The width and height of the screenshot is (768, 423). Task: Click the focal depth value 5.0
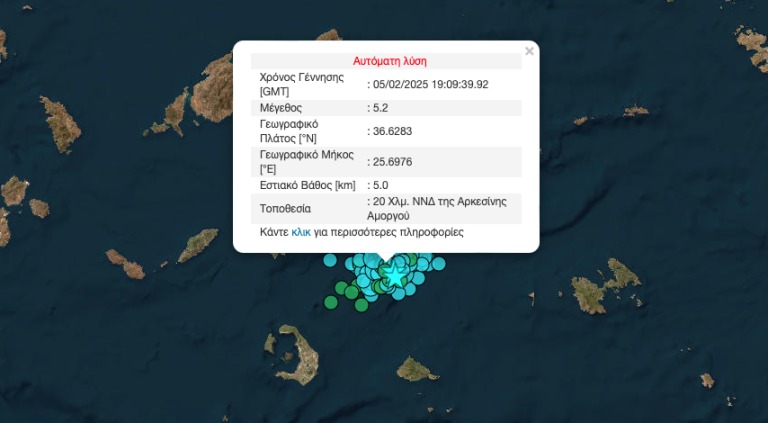381,185
